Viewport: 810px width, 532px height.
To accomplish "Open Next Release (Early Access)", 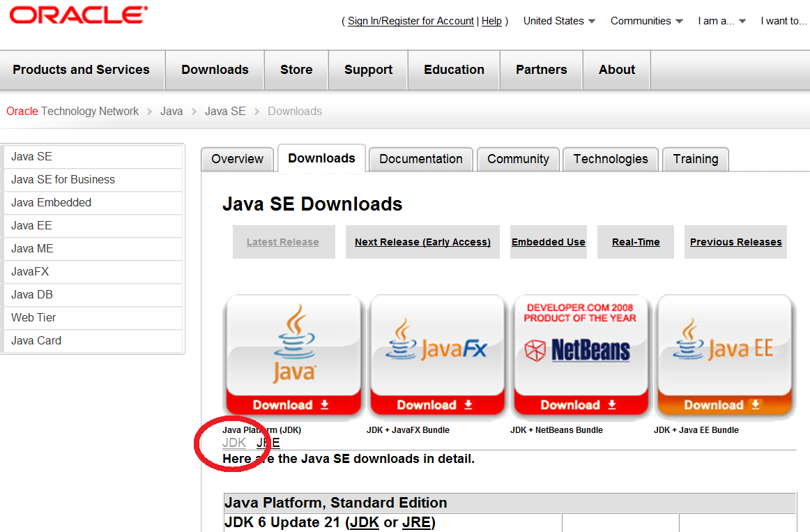I will coord(422,242).
